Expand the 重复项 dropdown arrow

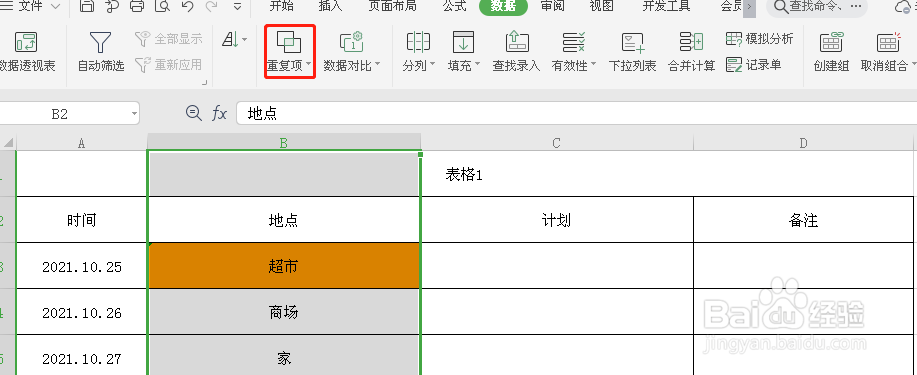(x=308, y=64)
